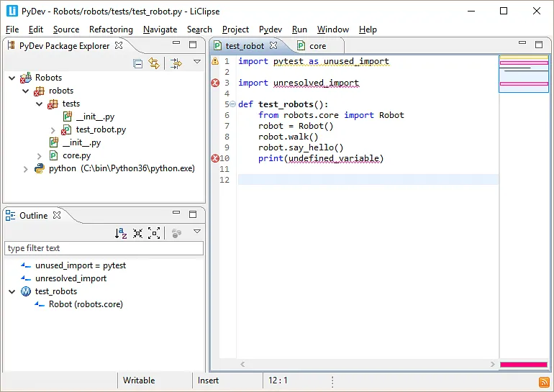Click the error marker on line 3
The height and width of the screenshot is (392, 554).
coord(214,83)
